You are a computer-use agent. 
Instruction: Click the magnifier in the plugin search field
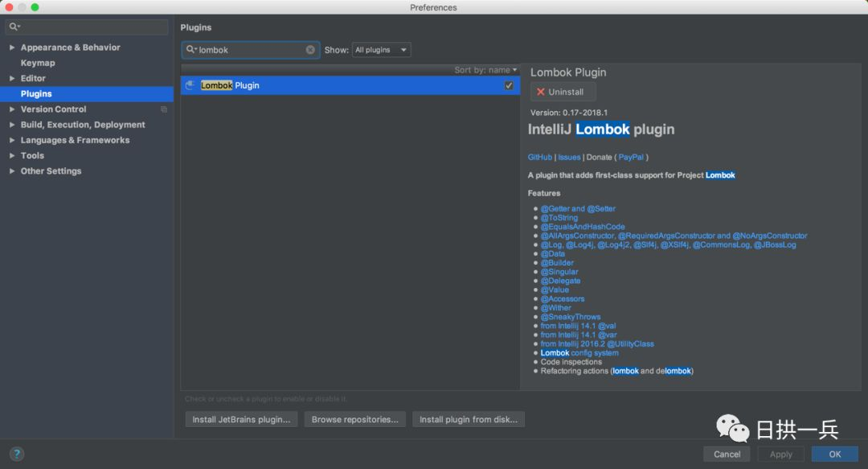[191, 50]
